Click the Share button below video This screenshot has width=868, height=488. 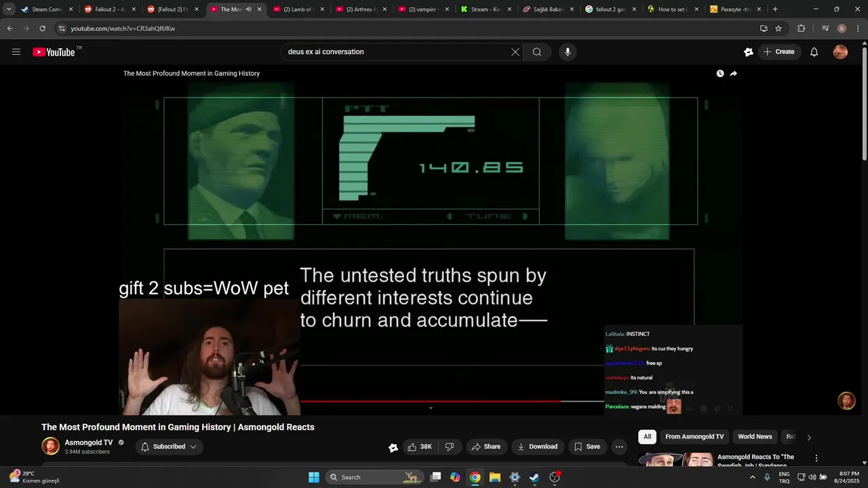486,447
